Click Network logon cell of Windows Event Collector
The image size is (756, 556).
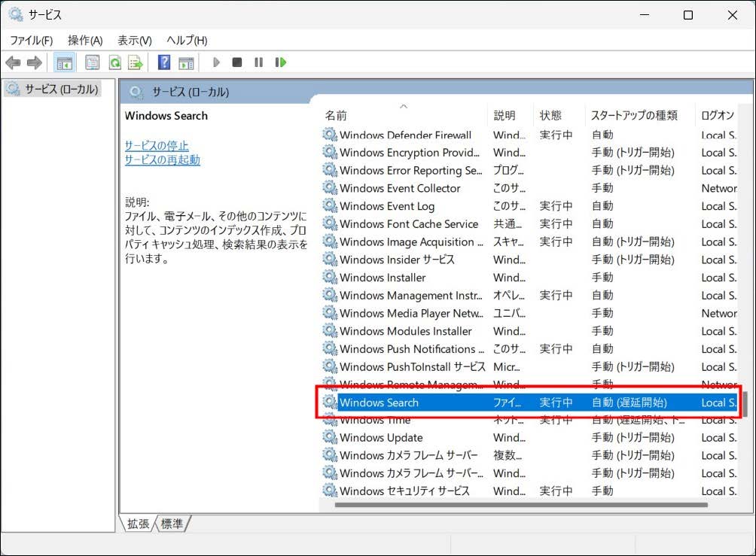click(719, 188)
